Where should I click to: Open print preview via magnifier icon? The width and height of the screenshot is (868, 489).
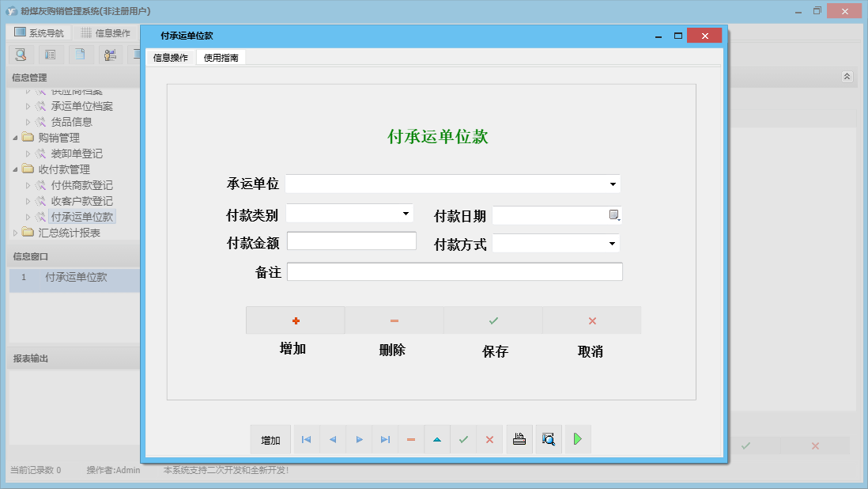tap(549, 439)
